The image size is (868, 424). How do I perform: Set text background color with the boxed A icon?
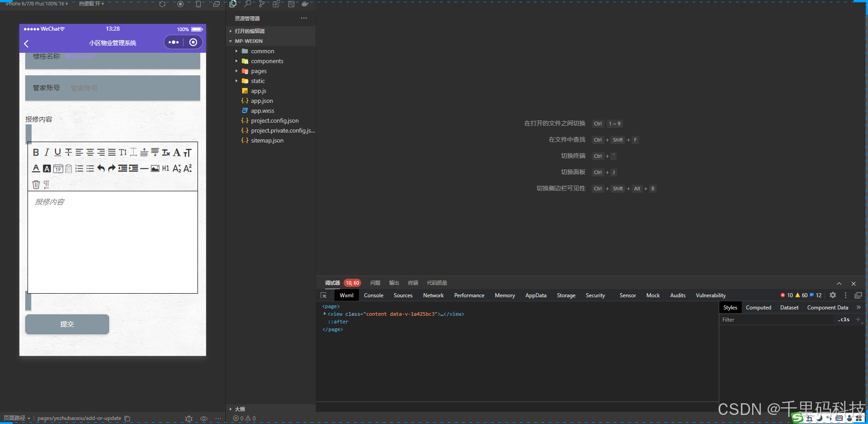tap(47, 168)
